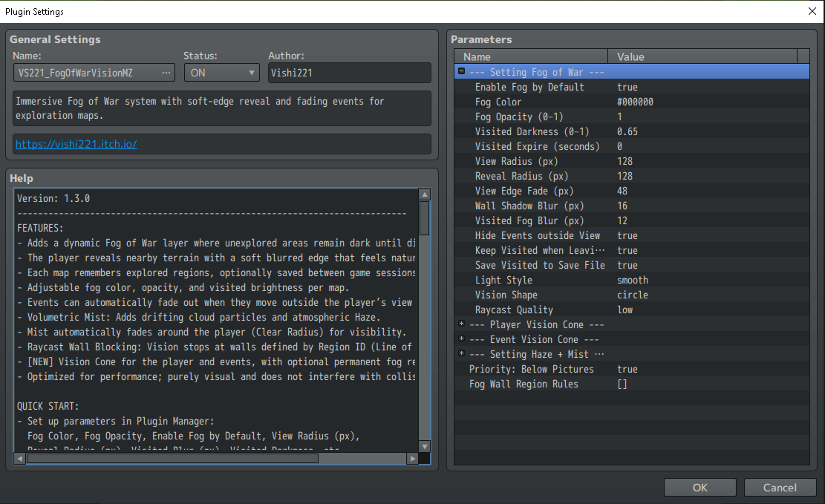Viewport: 825px width, 504px height.
Task: Click the Visited Darkness value 0.65
Action: click(x=627, y=131)
